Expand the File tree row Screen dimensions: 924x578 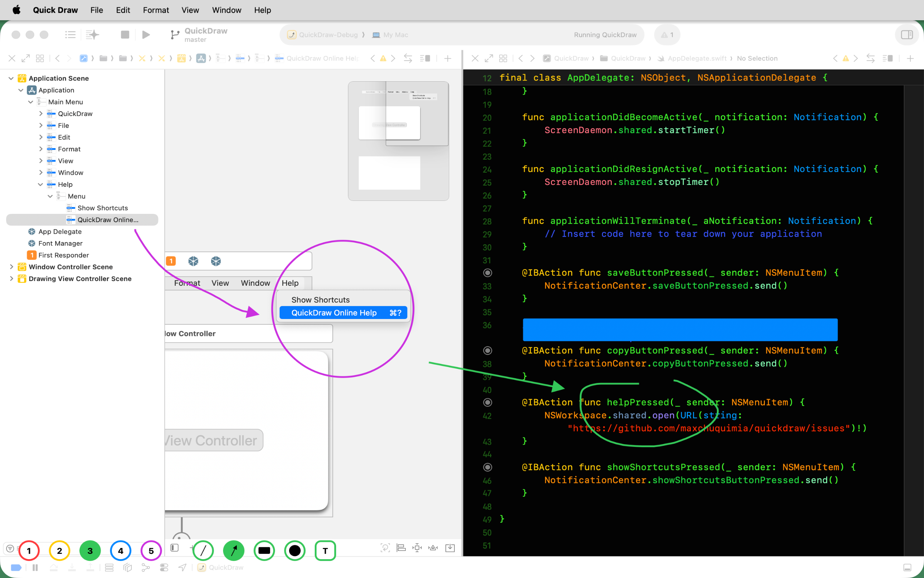[x=40, y=125]
